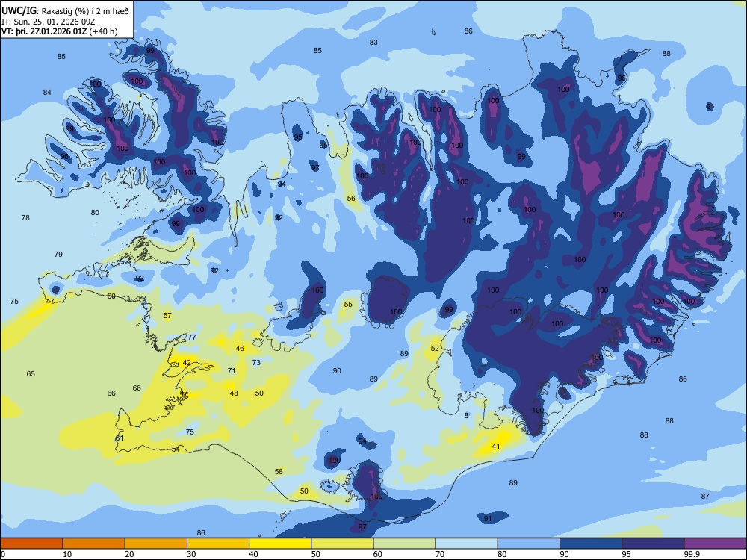Click the pale blue 70–80 legend swatch
747x560 pixels.
click(466, 544)
